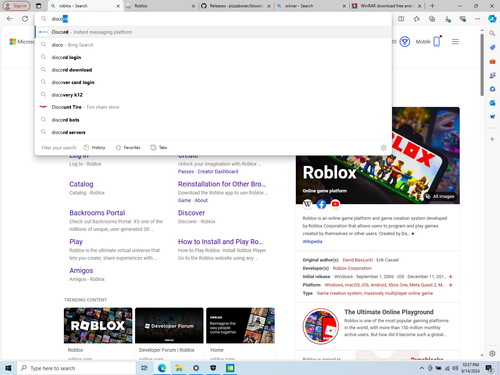Click the address bar text field

[213, 19]
